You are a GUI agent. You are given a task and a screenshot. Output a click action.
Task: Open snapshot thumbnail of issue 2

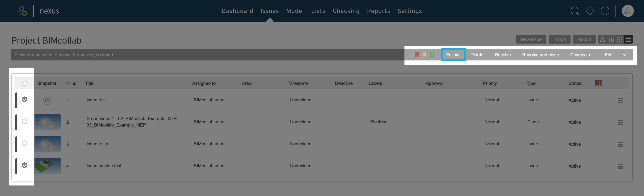point(47,122)
